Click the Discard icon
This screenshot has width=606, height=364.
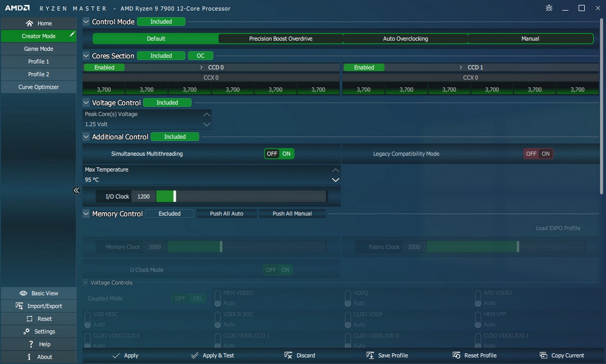click(x=288, y=355)
